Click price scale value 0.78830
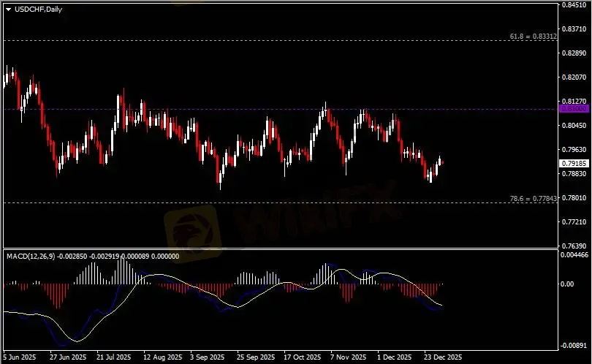The height and width of the screenshot is (364, 592). click(x=574, y=174)
